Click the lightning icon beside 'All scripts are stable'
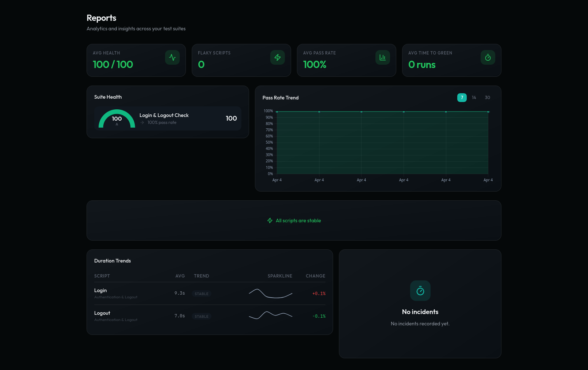Viewport: 588px width, 370px height. pyautogui.click(x=270, y=220)
